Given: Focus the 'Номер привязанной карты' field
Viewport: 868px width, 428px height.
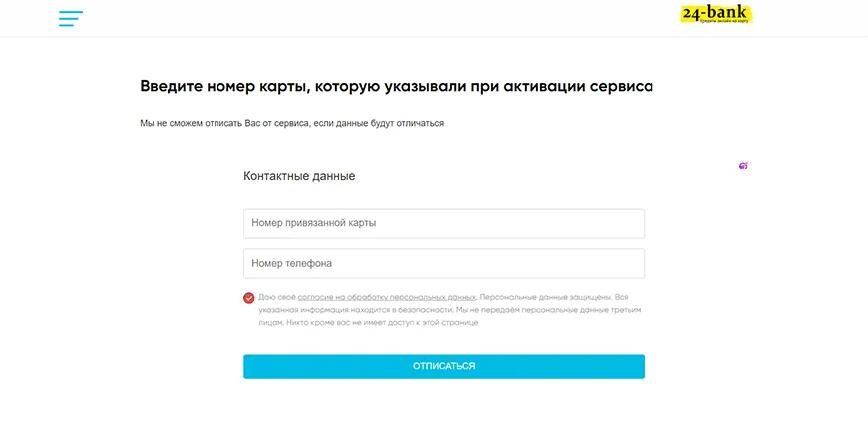Looking at the screenshot, I should pos(443,223).
